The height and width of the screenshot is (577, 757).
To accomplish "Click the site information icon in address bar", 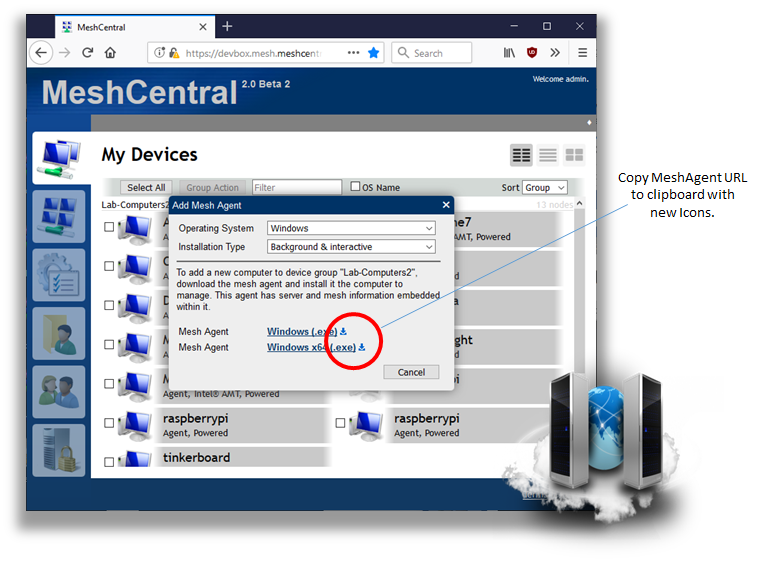I will tap(159, 53).
